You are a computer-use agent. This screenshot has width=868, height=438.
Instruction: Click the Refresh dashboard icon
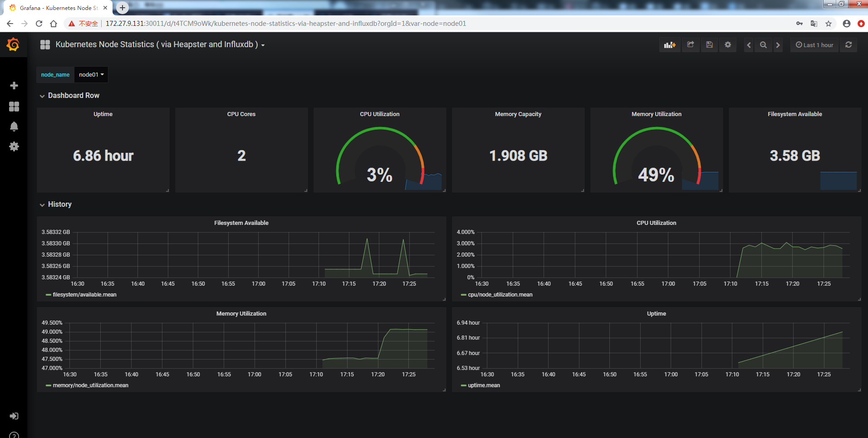(848, 45)
